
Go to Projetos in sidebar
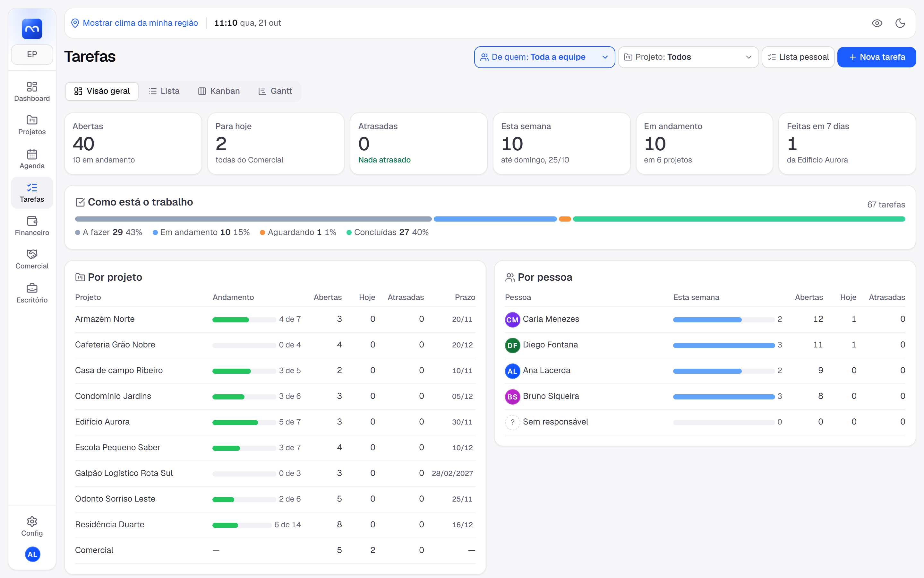(32, 125)
